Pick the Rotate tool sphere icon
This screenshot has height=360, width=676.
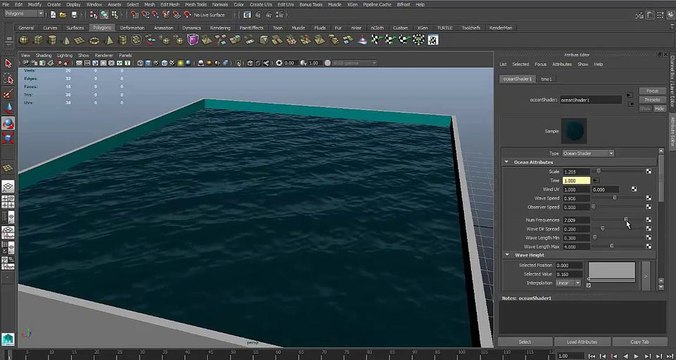pyautogui.click(x=8, y=123)
